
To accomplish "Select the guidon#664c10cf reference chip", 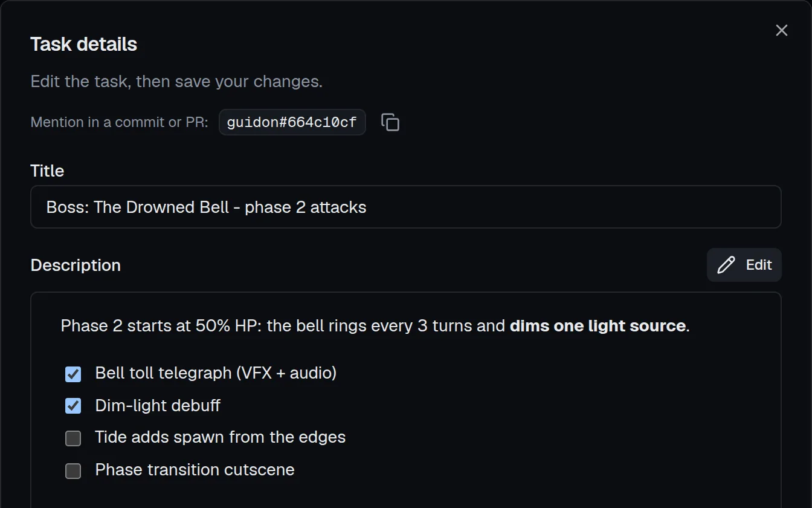I will [x=292, y=122].
